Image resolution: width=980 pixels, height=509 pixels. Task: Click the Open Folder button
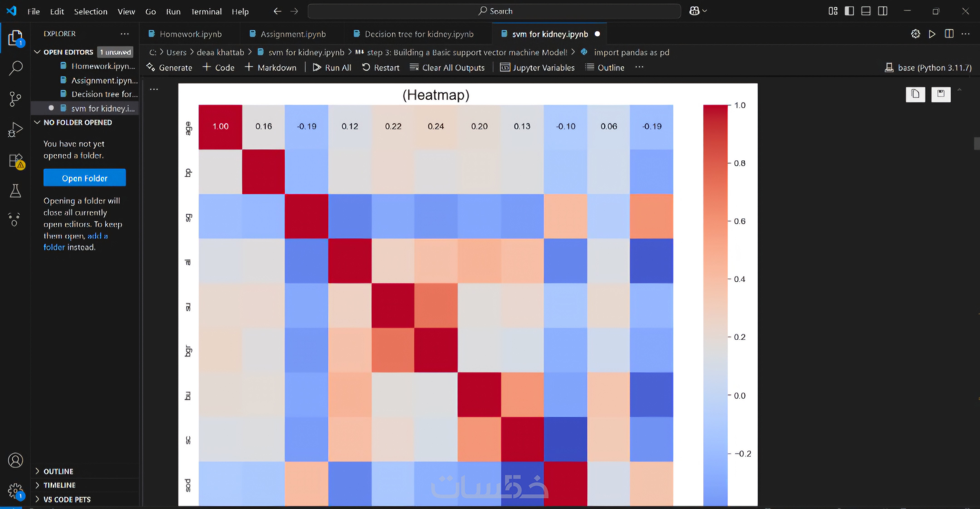[84, 178]
